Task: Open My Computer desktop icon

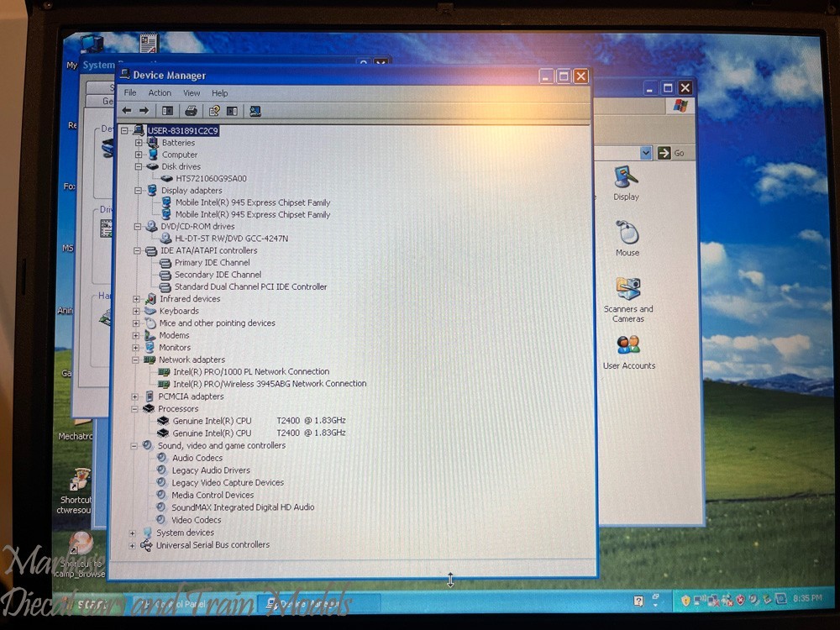Action: pyautogui.click(x=91, y=44)
